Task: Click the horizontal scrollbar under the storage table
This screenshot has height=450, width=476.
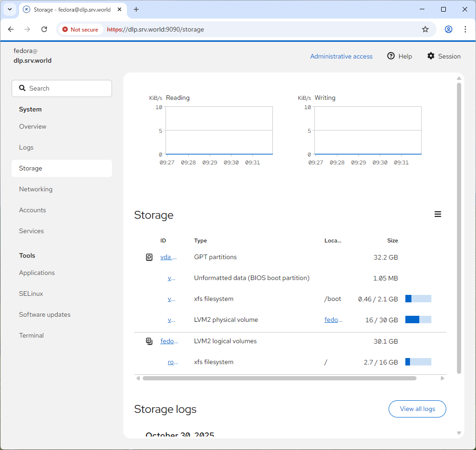Action: [x=279, y=378]
